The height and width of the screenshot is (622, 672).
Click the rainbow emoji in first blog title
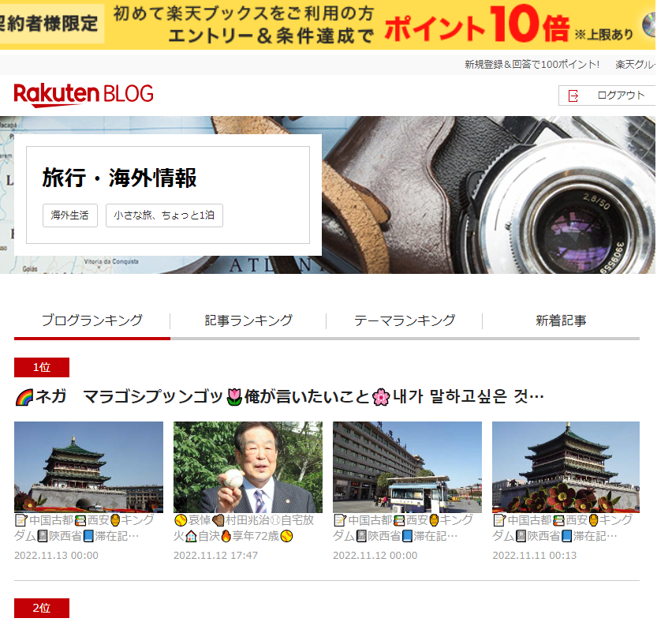point(24,397)
